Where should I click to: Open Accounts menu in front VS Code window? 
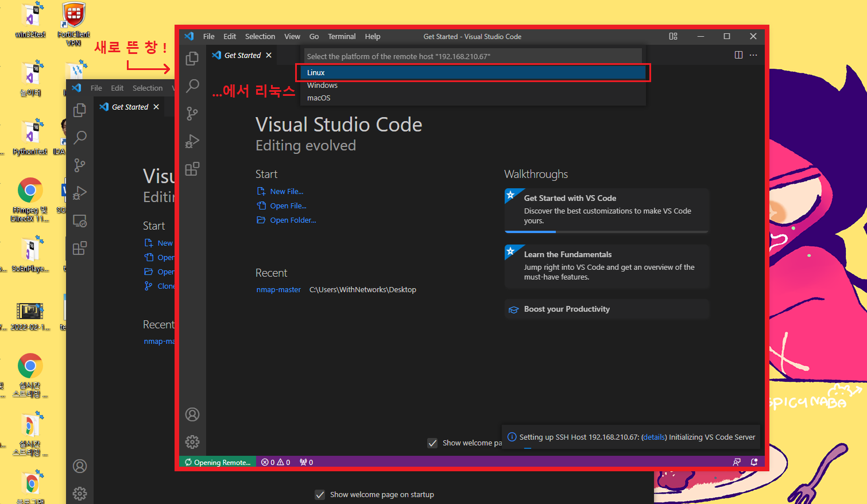coord(192,414)
